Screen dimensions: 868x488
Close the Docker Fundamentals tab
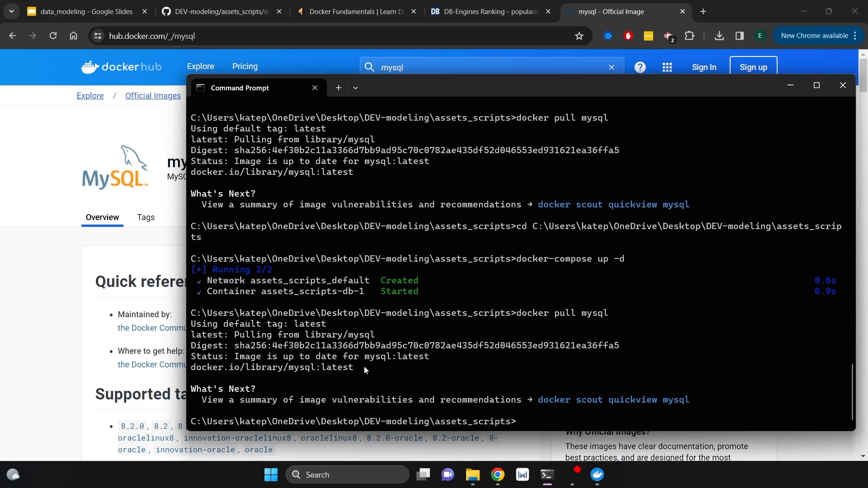(x=413, y=11)
